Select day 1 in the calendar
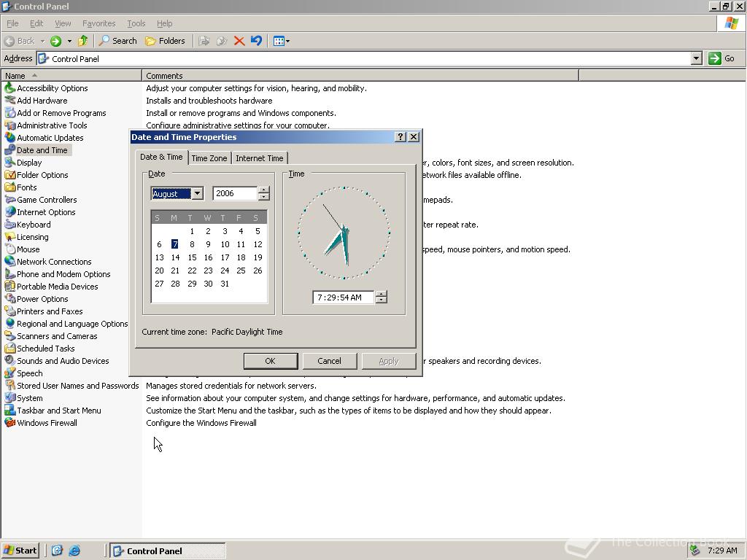Viewport: 747px width, 560px height. (x=192, y=231)
